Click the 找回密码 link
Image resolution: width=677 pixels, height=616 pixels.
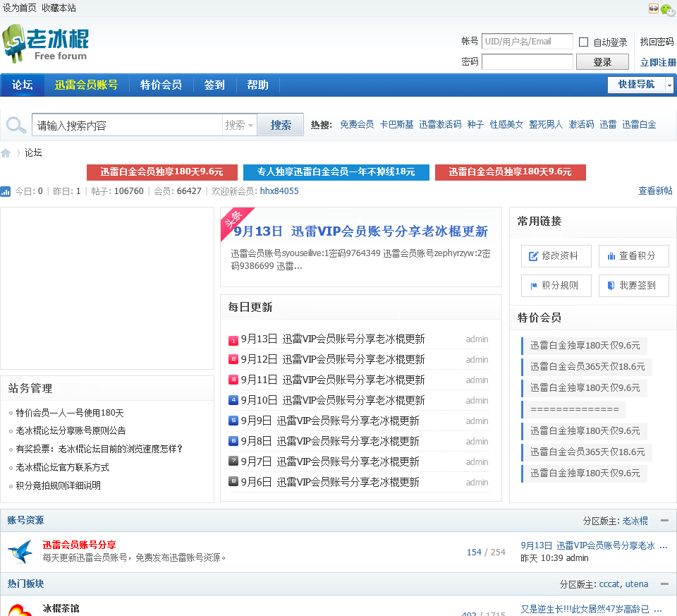[x=657, y=42]
